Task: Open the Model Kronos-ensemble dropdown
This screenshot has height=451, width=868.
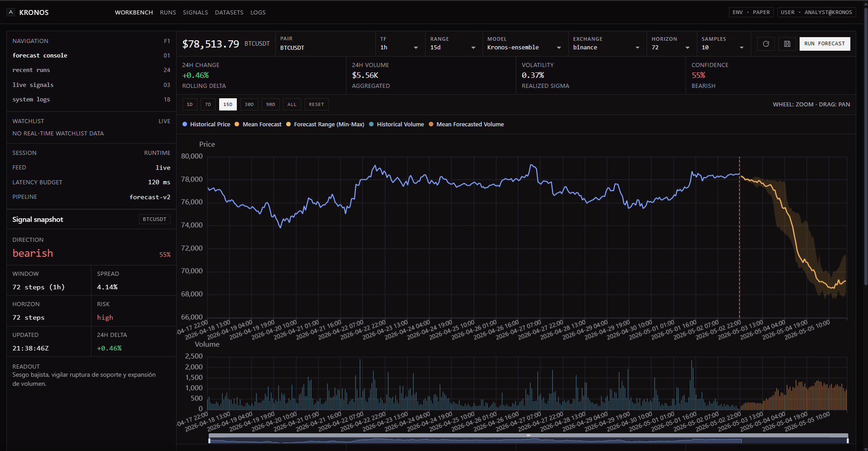Action: (x=524, y=48)
